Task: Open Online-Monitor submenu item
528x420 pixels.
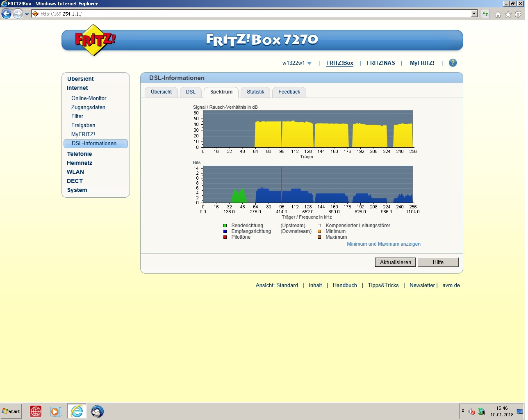Action: pyautogui.click(x=89, y=98)
